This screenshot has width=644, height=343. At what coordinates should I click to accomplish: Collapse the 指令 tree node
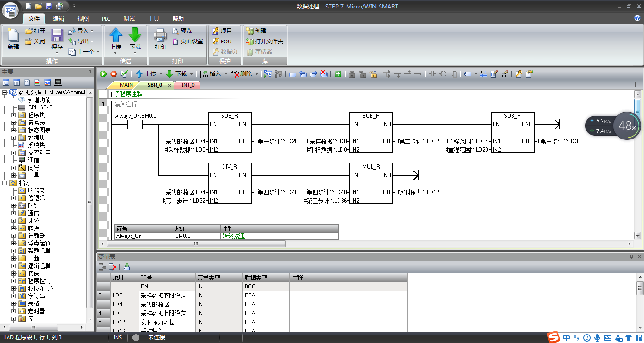point(5,183)
